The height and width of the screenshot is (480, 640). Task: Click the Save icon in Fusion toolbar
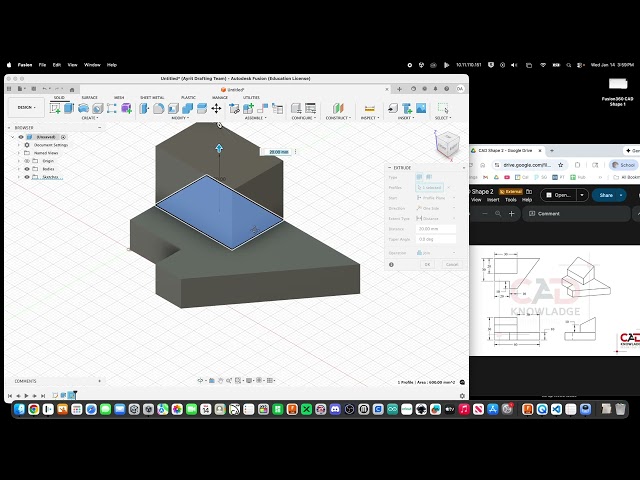pyautogui.click(x=34, y=89)
